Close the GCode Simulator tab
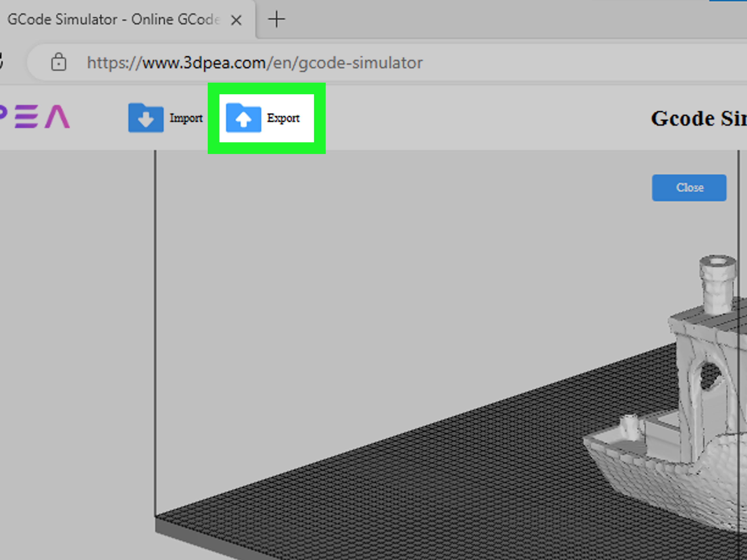The width and height of the screenshot is (747, 560). (x=236, y=20)
